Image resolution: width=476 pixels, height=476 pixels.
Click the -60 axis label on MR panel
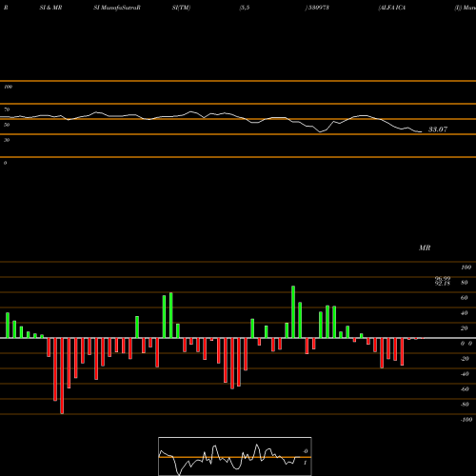pos(465,389)
